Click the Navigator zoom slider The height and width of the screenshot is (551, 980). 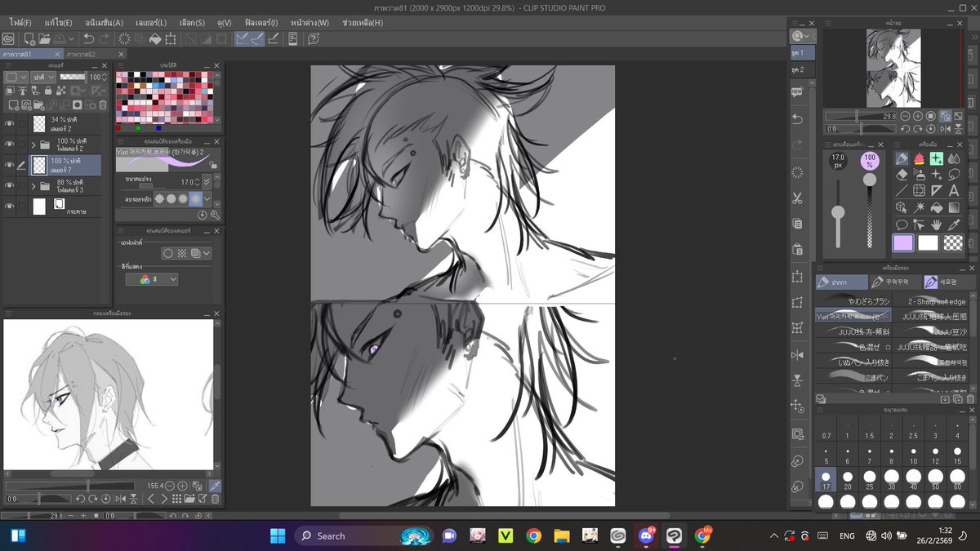862,116
